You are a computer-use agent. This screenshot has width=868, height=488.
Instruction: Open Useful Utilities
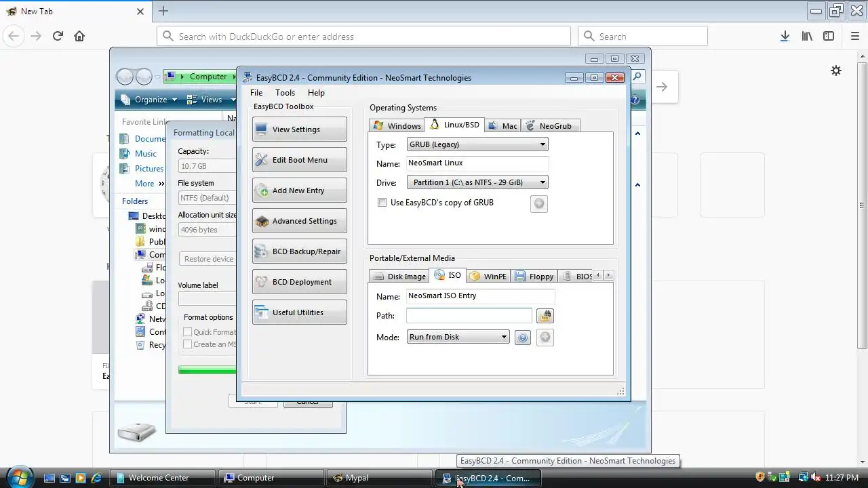[299, 312]
